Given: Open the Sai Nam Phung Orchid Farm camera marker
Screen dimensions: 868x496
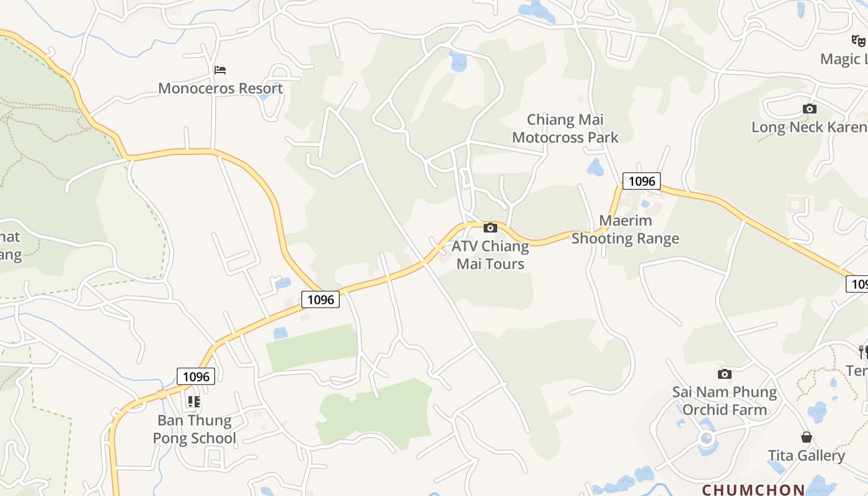Looking at the screenshot, I should point(724,374).
